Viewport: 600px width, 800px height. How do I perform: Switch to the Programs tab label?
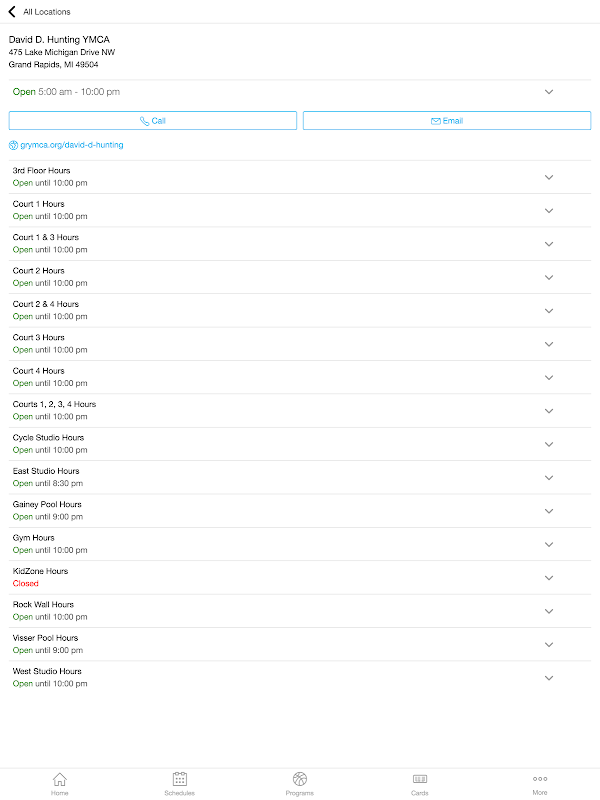point(300,793)
